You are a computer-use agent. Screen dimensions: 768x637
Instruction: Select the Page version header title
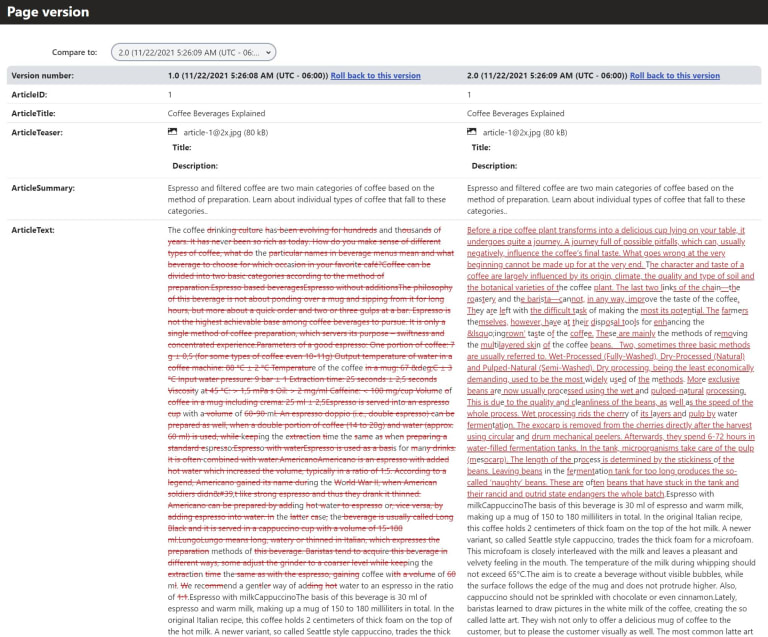[48, 12]
